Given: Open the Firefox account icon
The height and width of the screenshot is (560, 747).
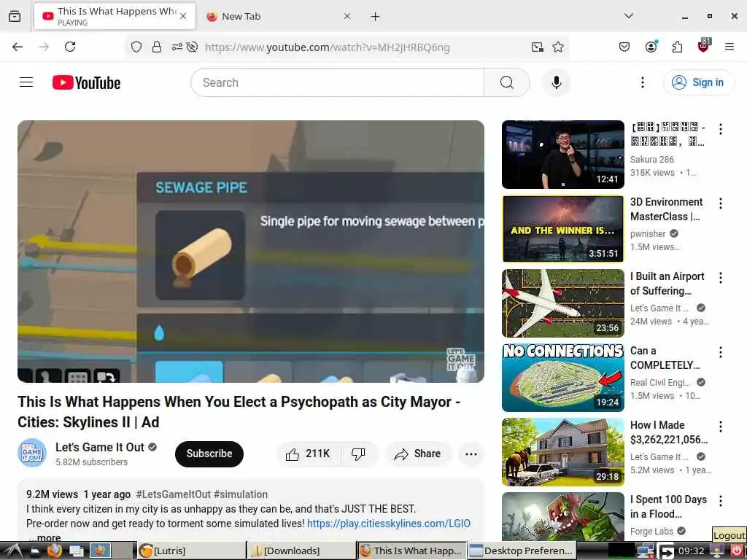Looking at the screenshot, I should coord(651,47).
